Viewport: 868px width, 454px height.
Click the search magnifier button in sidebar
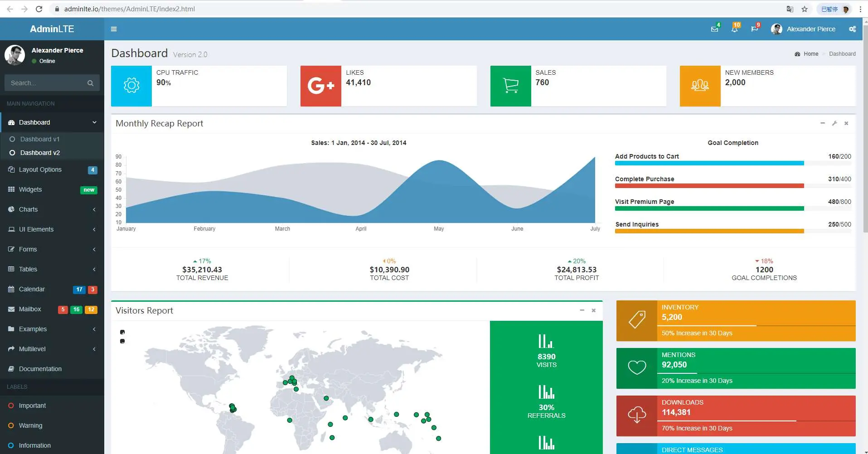pyautogui.click(x=90, y=83)
